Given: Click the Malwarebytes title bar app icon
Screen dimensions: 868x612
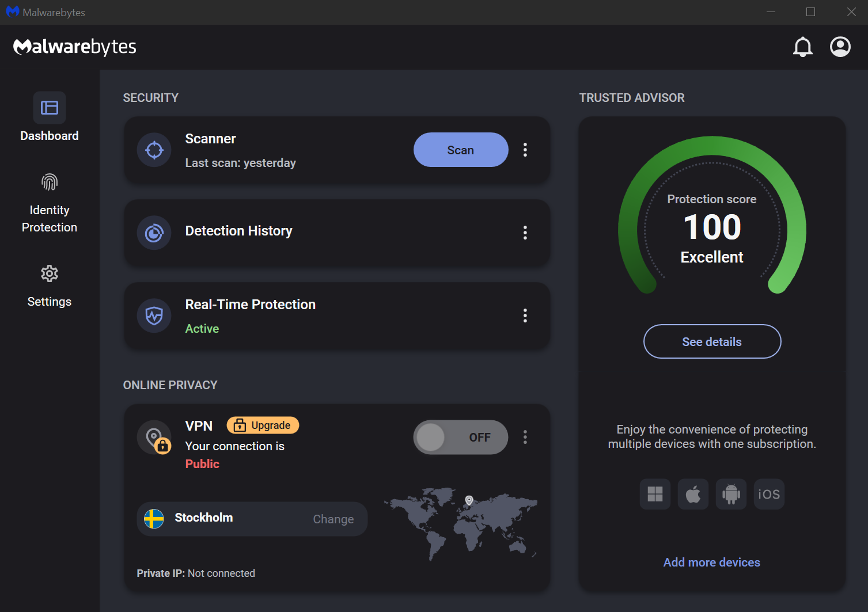Looking at the screenshot, I should [x=13, y=12].
